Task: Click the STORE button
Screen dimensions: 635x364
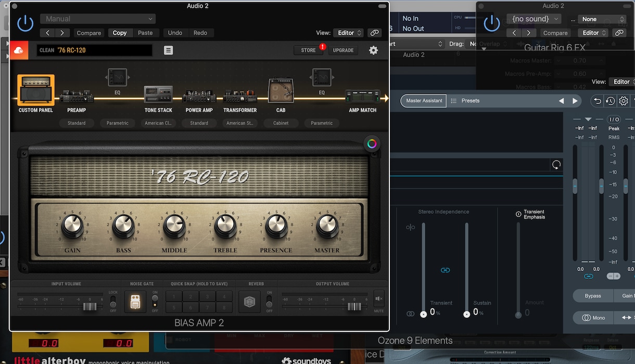Action: [x=308, y=50]
